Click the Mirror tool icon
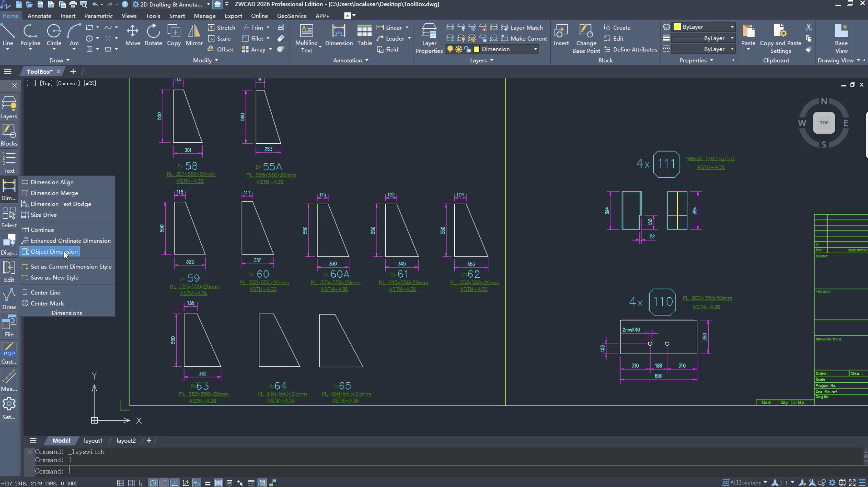 click(x=194, y=31)
